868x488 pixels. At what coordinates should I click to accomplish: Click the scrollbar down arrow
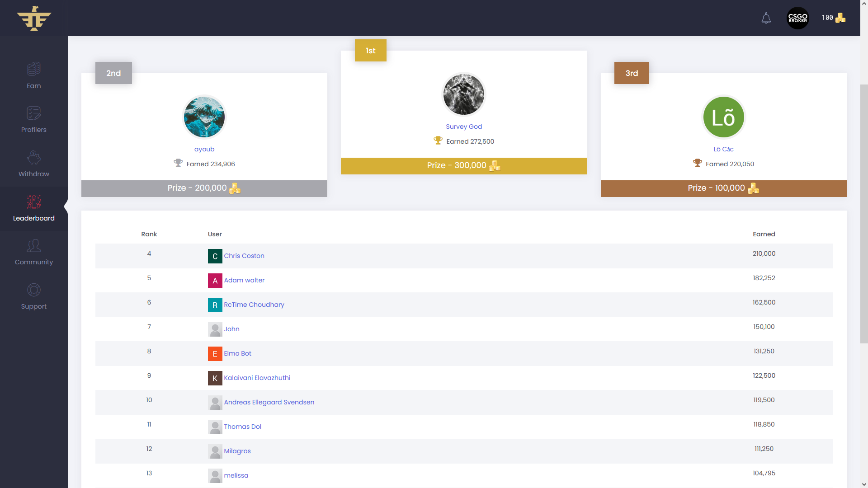(x=864, y=484)
